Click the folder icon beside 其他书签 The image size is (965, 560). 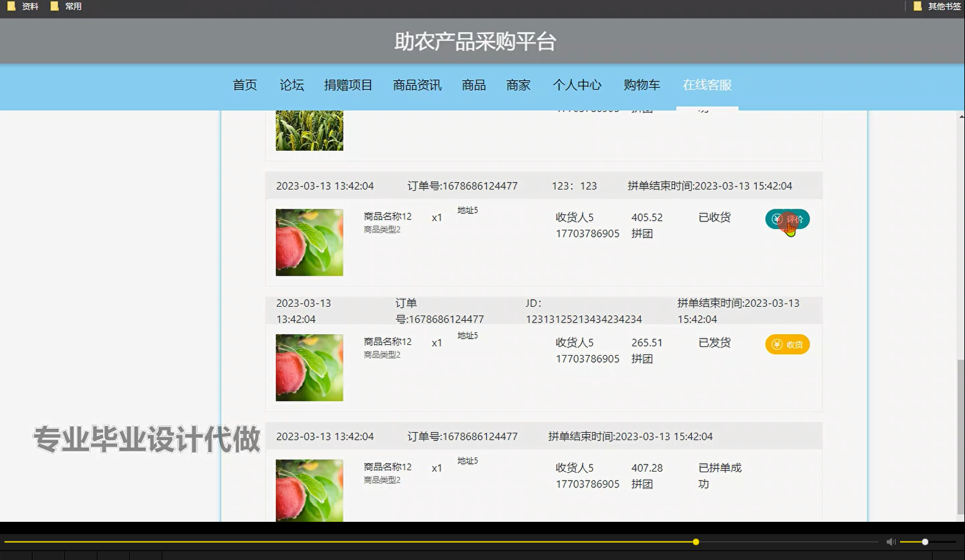click(917, 6)
